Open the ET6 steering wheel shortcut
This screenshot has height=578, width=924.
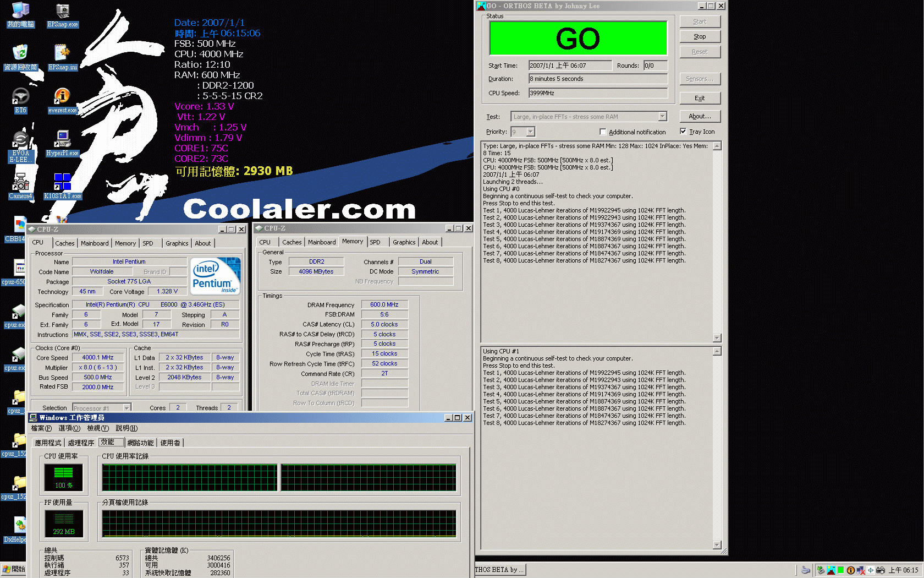coord(20,101)
